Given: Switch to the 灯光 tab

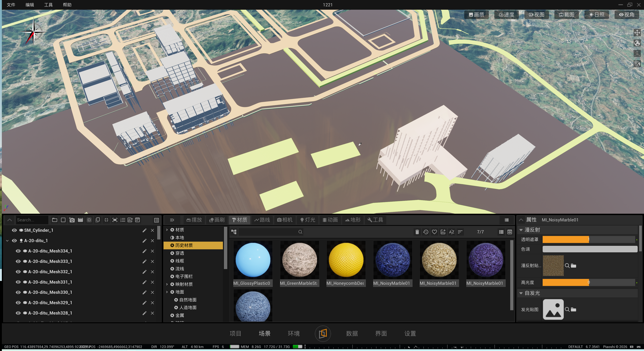Looking at the screenshot, I should pyautogui.click(x=308, y=220).
